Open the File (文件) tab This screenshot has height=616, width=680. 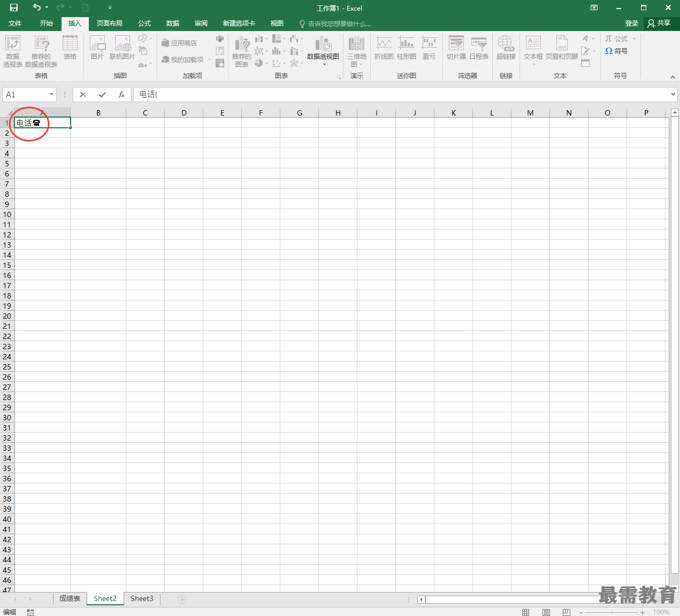(15, 24)
